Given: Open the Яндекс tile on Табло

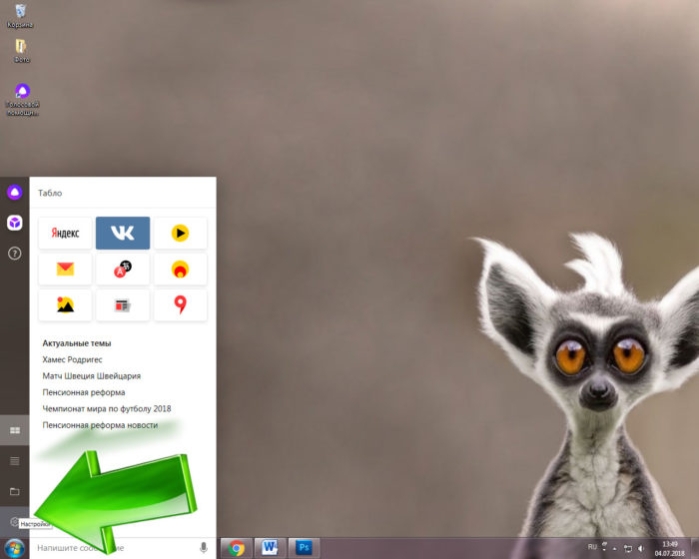Looking at the screenshot, I should coord(65,233).
